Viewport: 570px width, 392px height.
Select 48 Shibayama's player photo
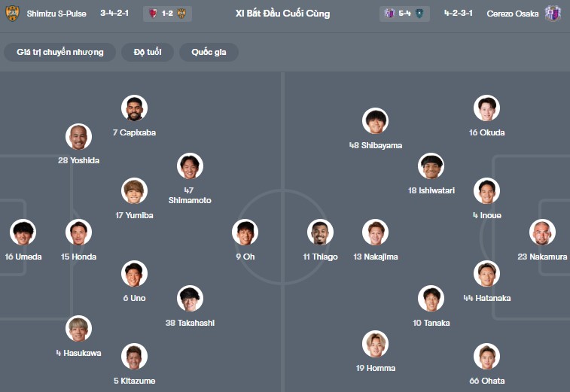(x=376, y=121)
